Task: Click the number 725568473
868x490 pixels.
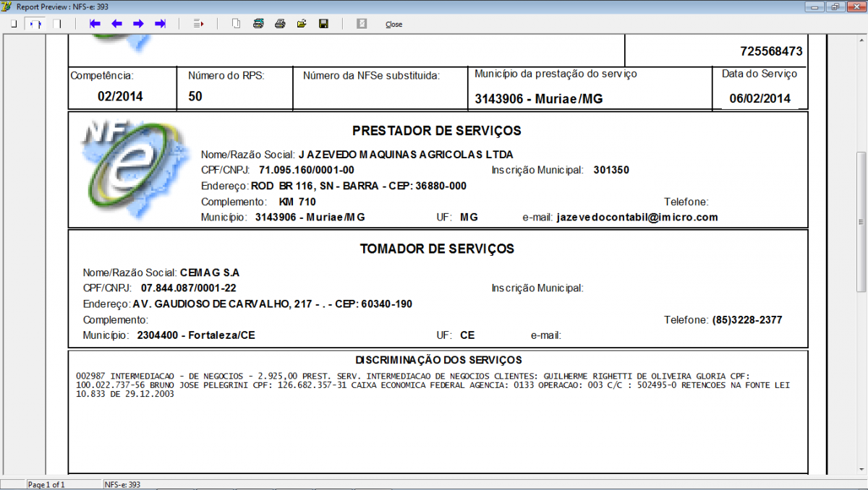Action: 771,52
